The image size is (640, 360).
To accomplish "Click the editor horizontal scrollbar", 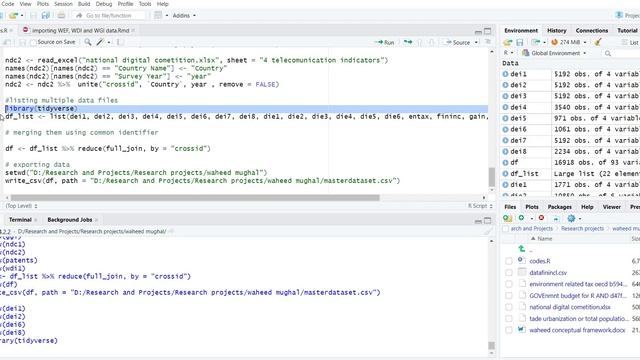I will click(x=195, y=198).
